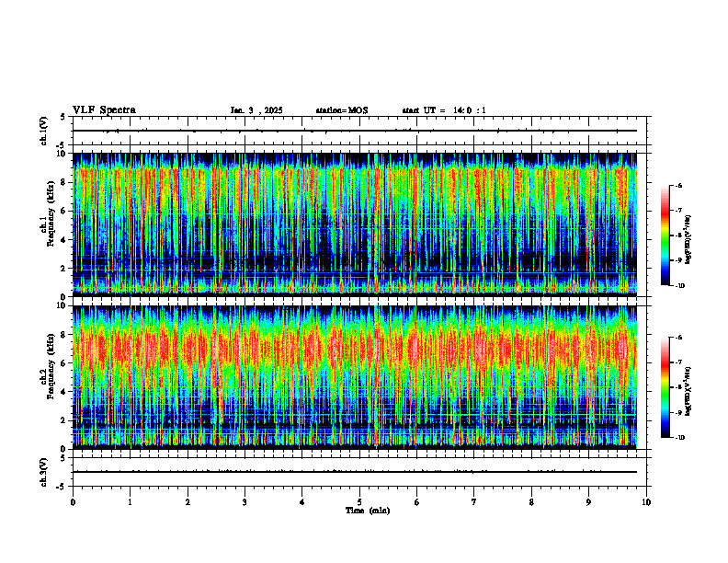Click the ch.2 color bar "-10" tick label
The image size is (728, 563).
(679, 438)
